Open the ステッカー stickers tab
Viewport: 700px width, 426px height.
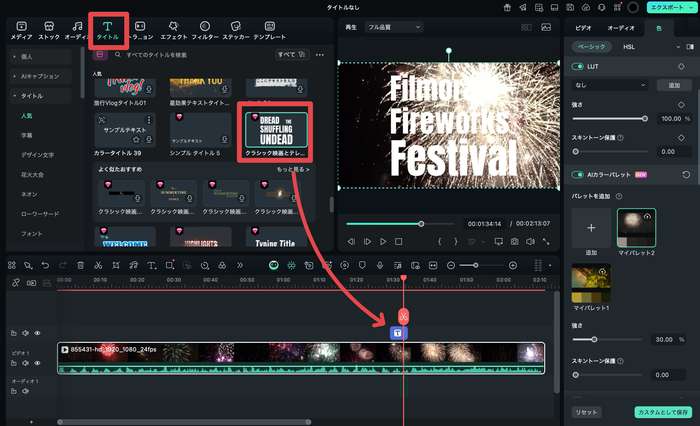[x=236, y=30]
